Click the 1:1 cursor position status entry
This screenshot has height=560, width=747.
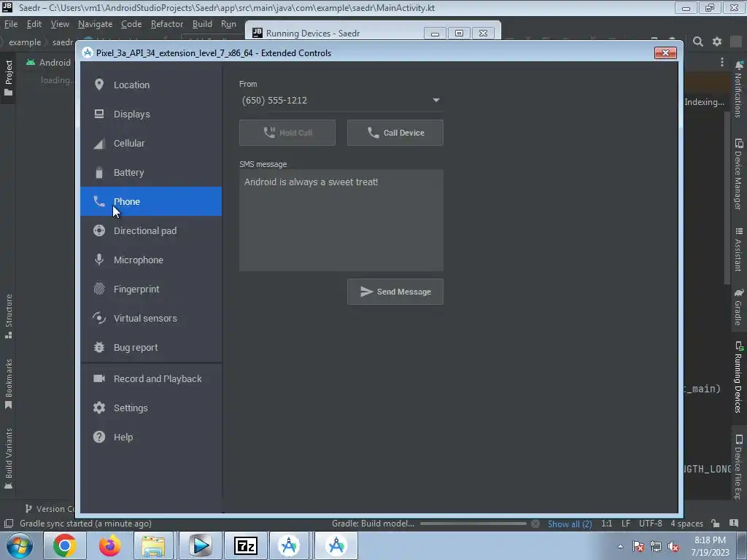coord(606,524)
